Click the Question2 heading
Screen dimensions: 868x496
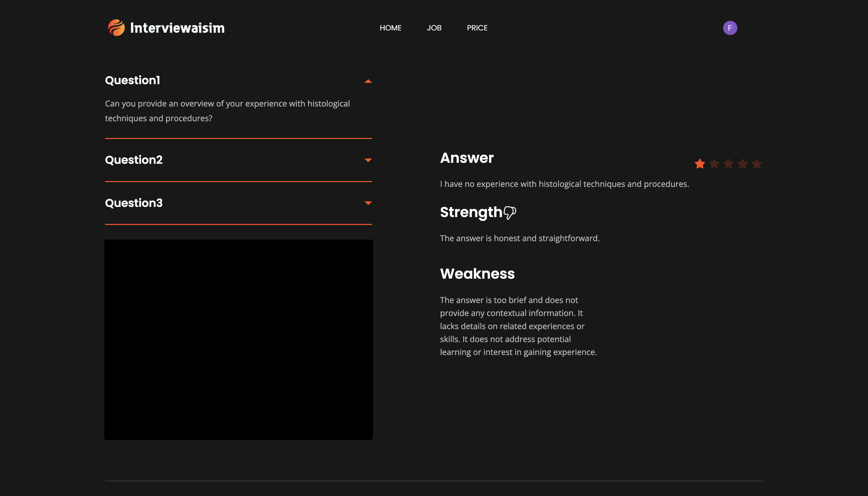coord(134,160)
